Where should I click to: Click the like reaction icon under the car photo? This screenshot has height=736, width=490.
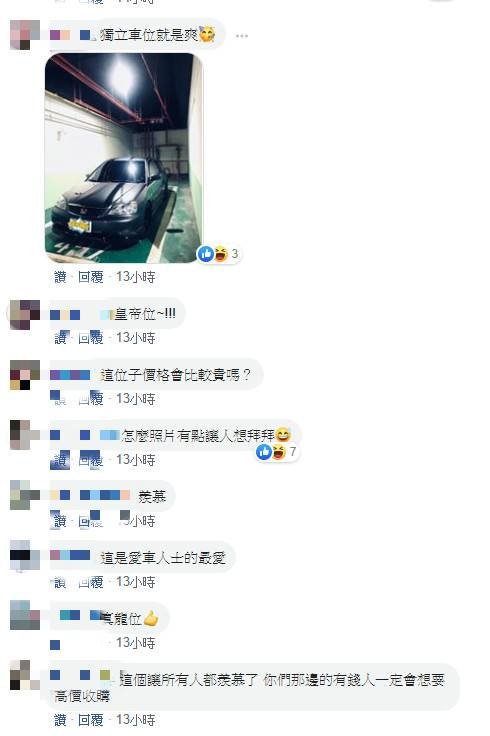[x=206, y=254]
